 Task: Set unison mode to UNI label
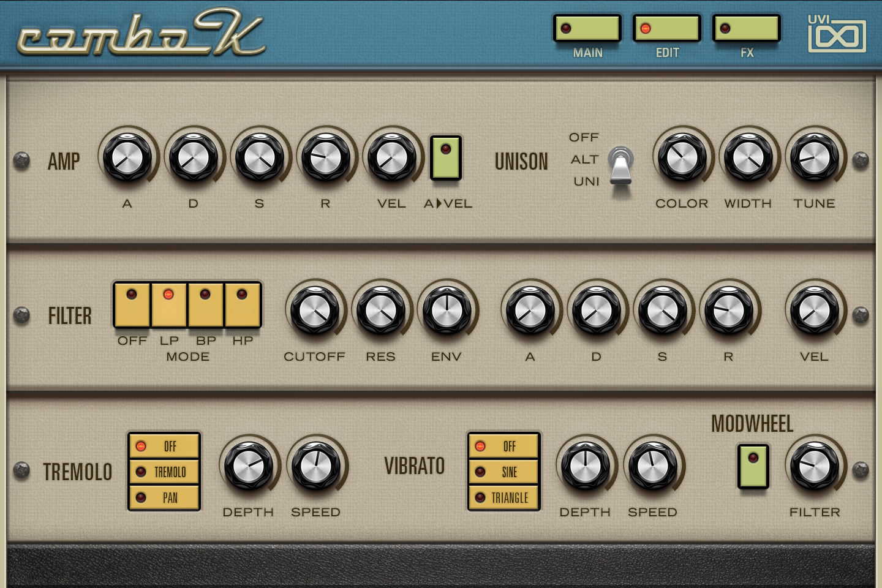[x=586, y=181]
